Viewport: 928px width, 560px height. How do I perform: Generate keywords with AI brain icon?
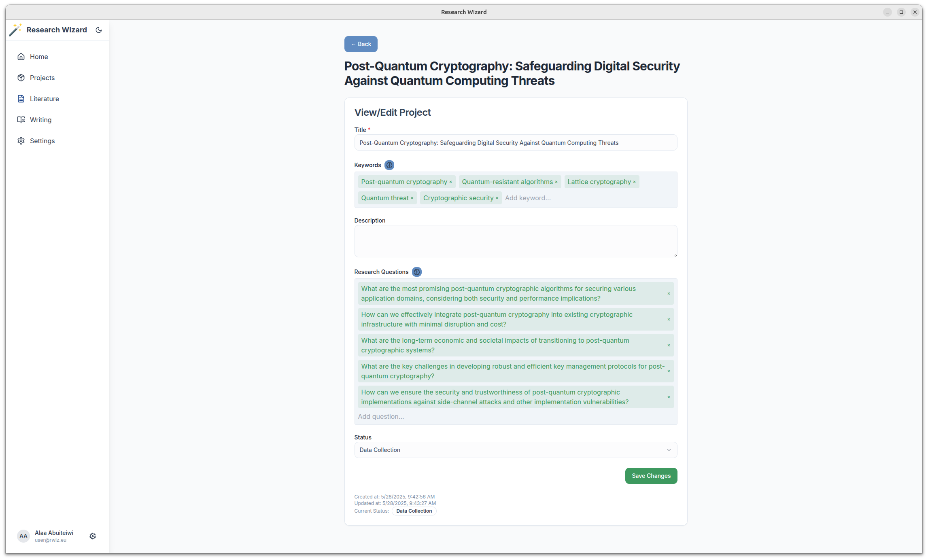coord(389,165)
